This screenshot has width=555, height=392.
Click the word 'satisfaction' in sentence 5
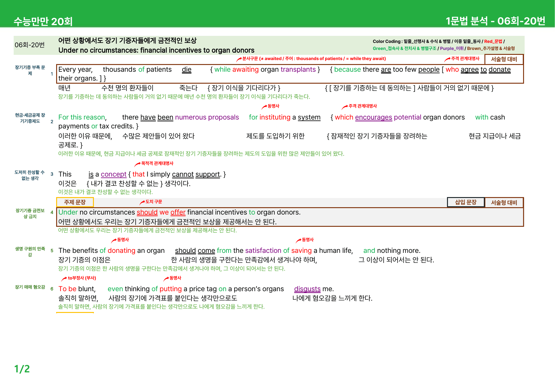tap(263, 251)
